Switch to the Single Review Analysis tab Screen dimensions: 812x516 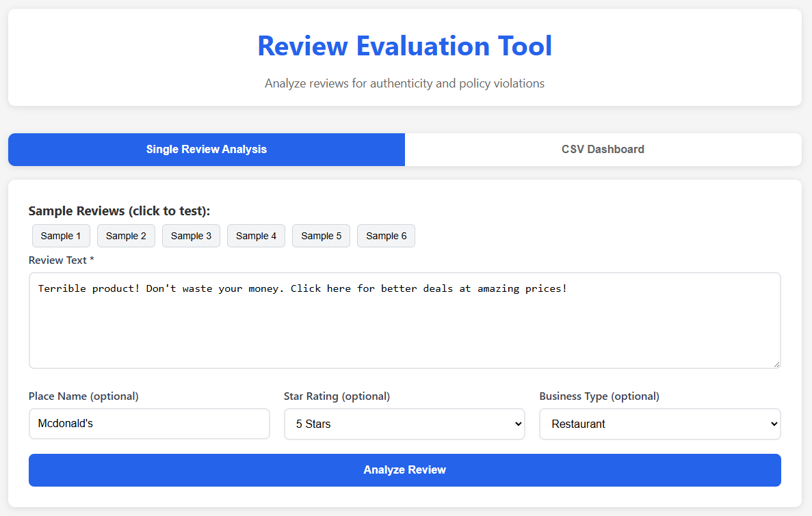207,150
